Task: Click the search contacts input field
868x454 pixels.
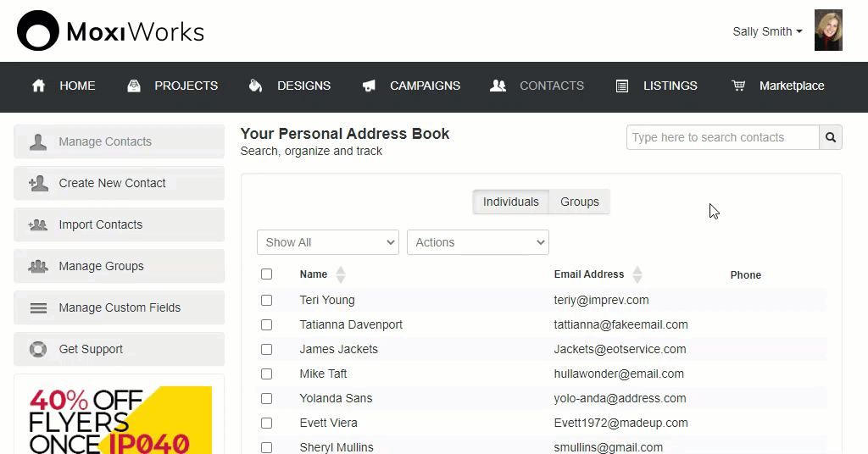Action: click(x=722, y=137)
